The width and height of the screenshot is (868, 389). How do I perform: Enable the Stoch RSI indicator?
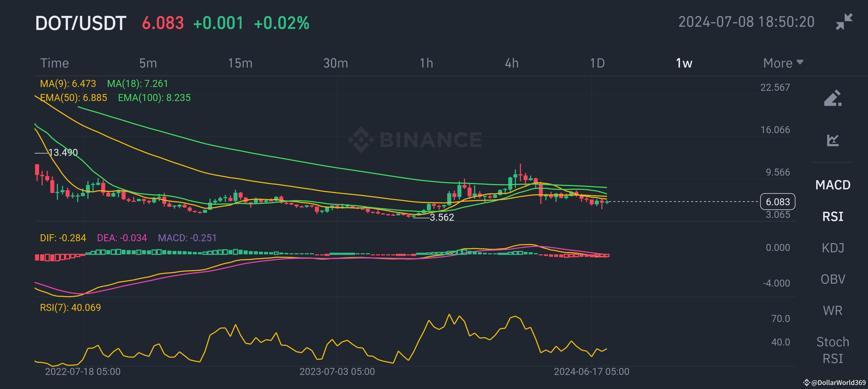(833, 350)
